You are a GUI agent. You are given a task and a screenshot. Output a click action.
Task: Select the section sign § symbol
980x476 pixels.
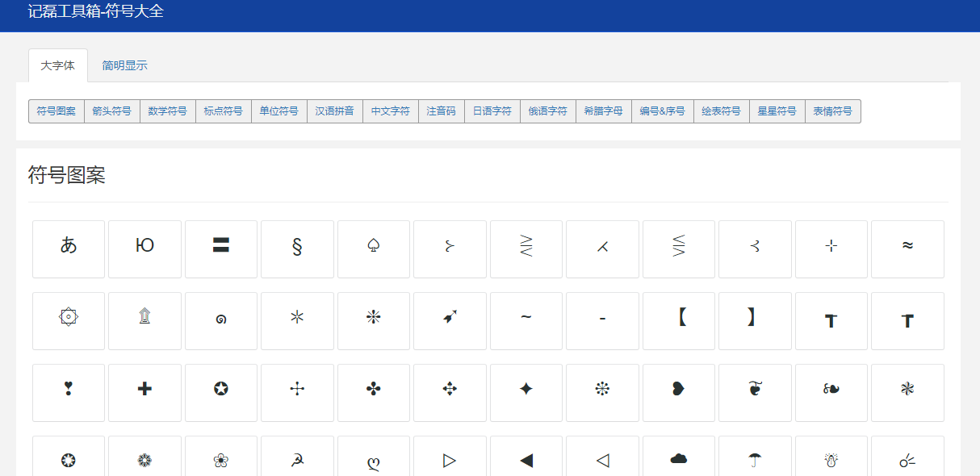(297, 248)
